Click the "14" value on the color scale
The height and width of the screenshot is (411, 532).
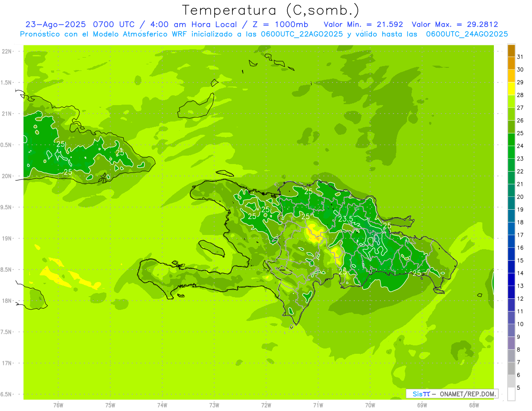520,273
